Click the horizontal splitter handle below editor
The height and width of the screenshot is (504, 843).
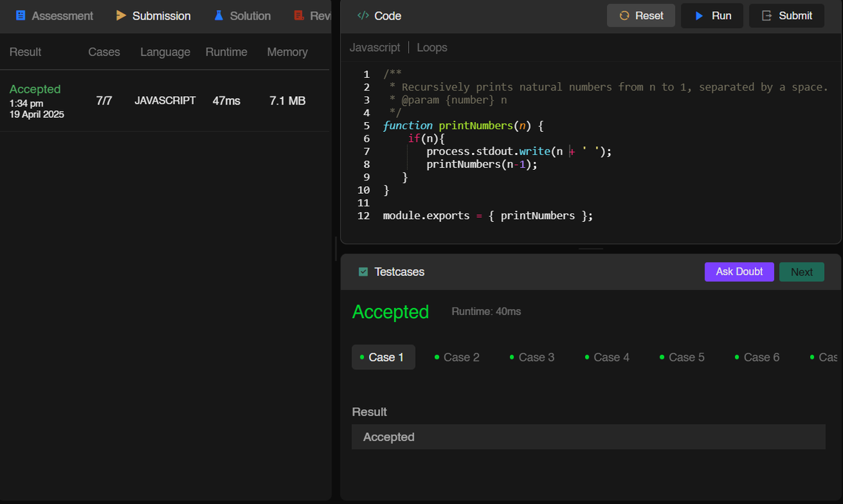click(591, 248)
